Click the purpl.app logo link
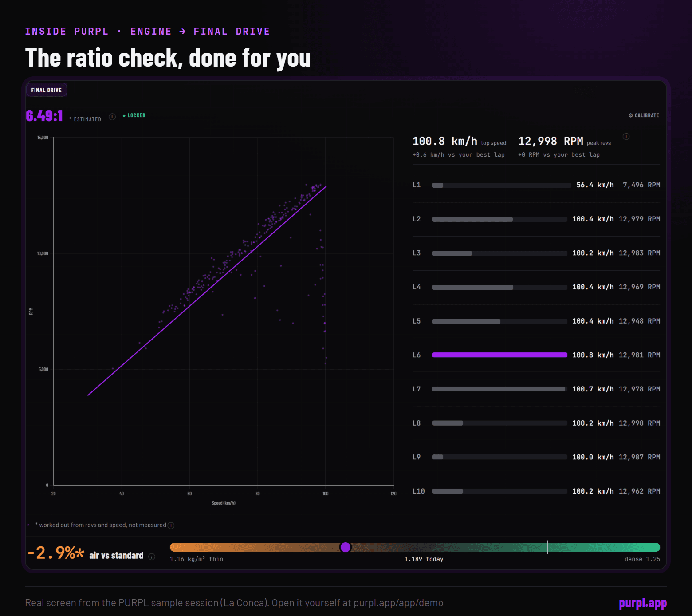 tap(643, 603)
